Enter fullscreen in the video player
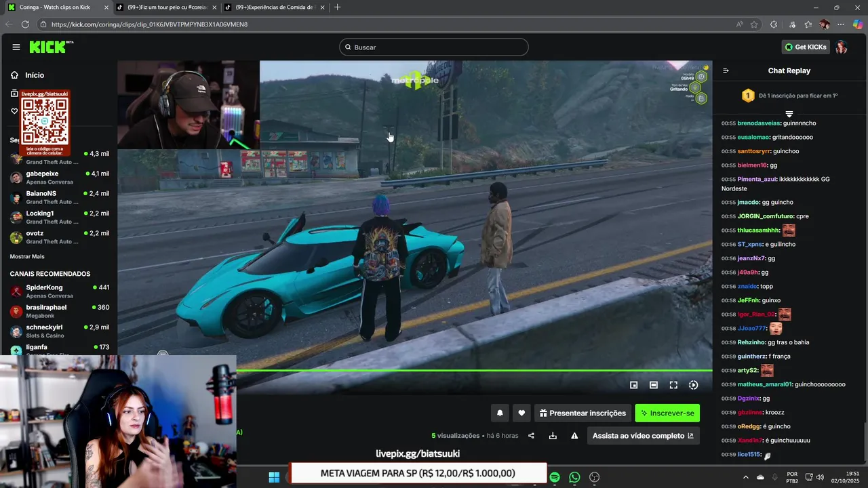This screenshot has height=488, width=868. 673,385
